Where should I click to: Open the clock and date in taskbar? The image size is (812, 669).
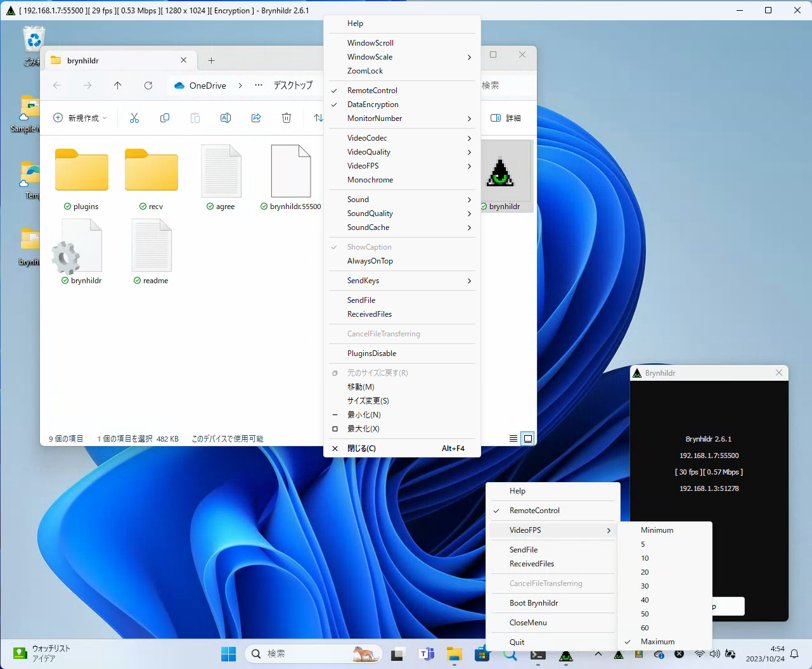(x=765, y=654)
